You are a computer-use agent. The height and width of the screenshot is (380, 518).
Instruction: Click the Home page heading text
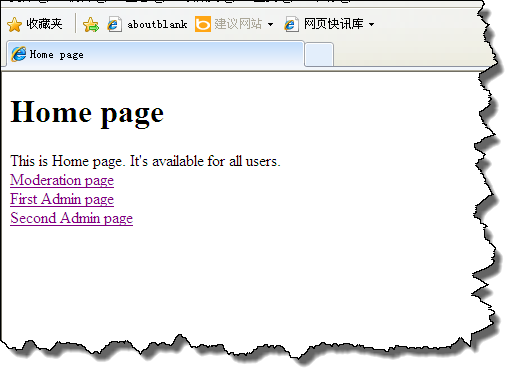[87, 113]
